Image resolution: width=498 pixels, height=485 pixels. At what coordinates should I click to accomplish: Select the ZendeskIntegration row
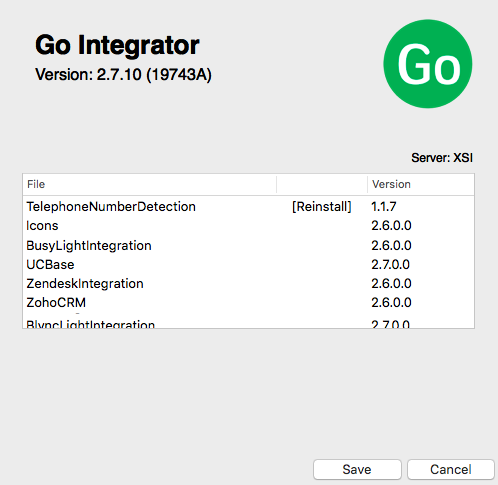(248, 283)
